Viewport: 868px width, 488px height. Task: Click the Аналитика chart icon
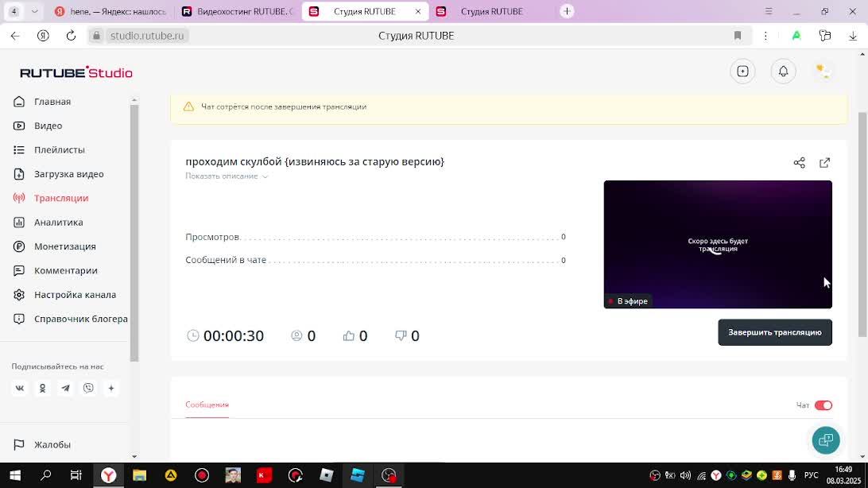19,223
